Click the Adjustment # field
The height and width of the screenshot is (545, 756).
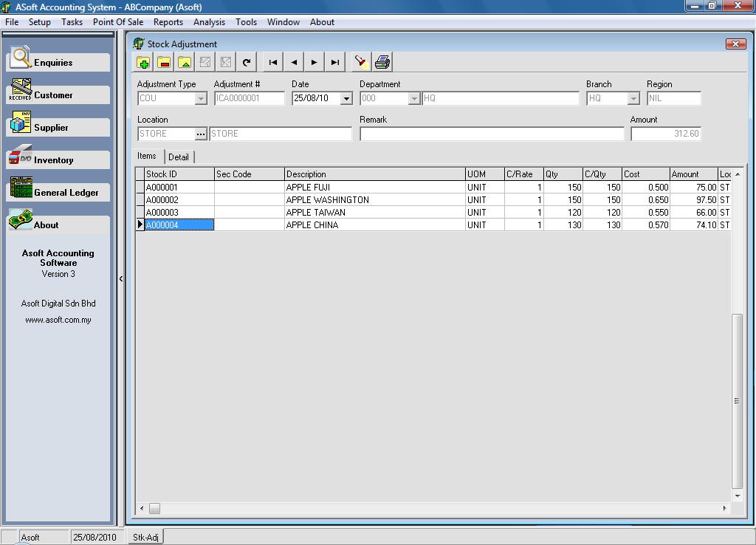(250, 98)
